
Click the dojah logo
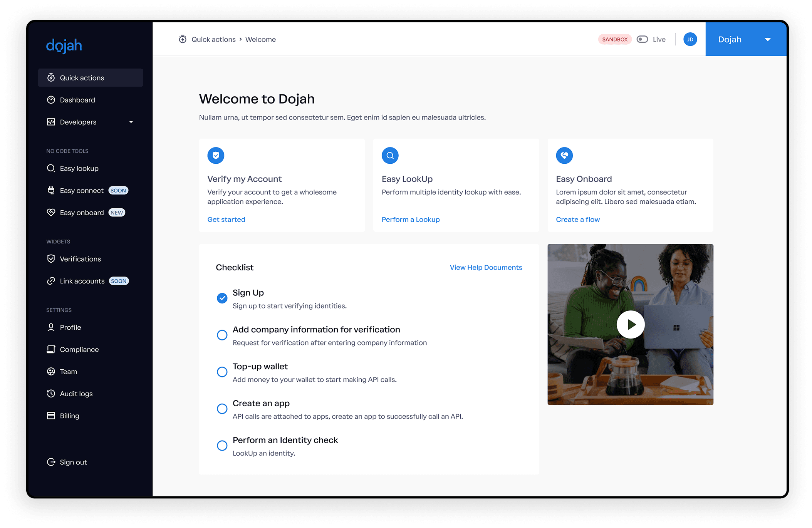pyautogui.click(x=64, y=46)
